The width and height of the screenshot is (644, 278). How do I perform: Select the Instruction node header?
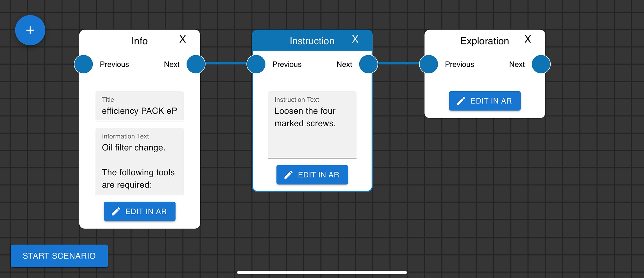312,41
